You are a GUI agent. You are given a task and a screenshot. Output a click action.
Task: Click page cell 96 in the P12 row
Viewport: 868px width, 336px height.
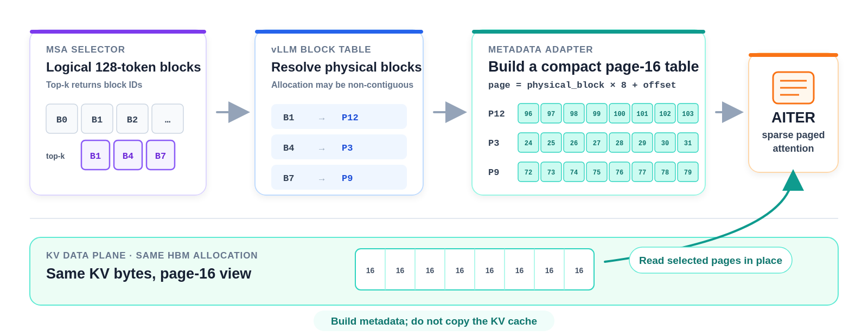click(x=528, y=113)
